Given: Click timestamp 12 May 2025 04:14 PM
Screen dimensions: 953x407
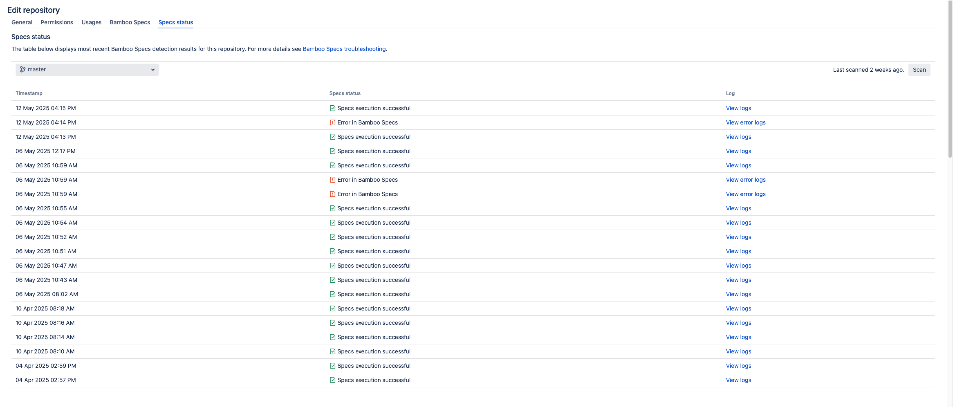Looking at the screenshot, I should (x=46, y=123).
